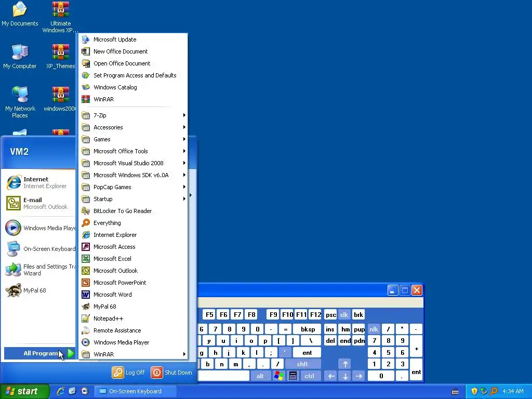Click the Windows logo key
Image resolution: width=532 pixels, height=399 pixels.
(x=279, y=376)
